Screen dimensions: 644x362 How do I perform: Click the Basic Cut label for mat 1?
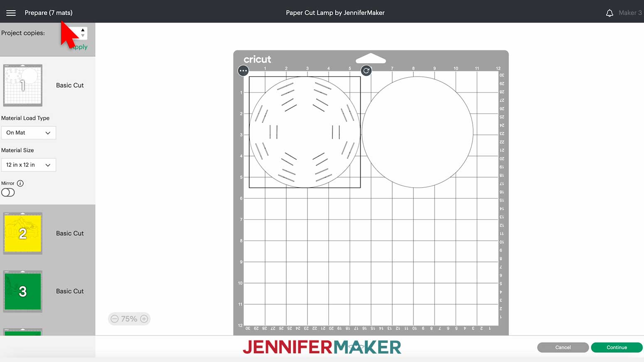pyautogui.click(x=70, y=85)
